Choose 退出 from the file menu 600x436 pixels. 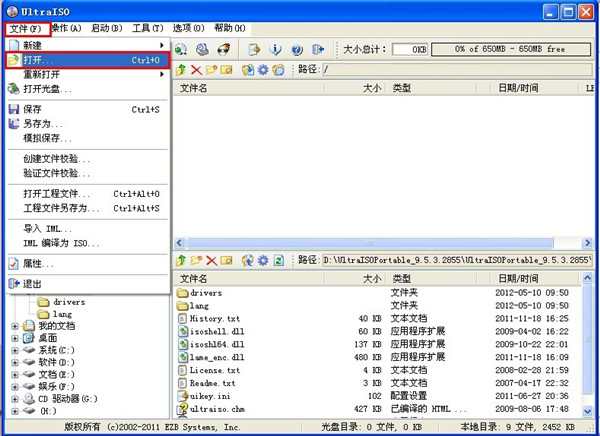point(88,284)
